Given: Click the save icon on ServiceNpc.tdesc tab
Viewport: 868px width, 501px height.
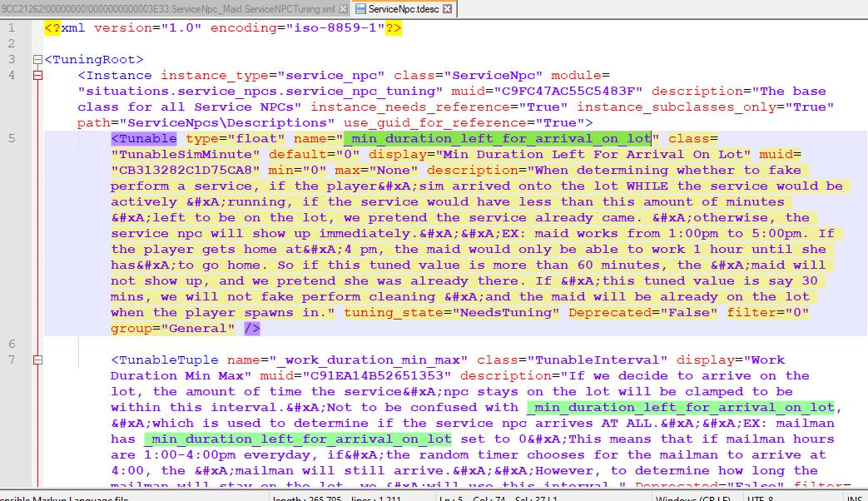Looking at the screenshot, I should coord(360,9).
